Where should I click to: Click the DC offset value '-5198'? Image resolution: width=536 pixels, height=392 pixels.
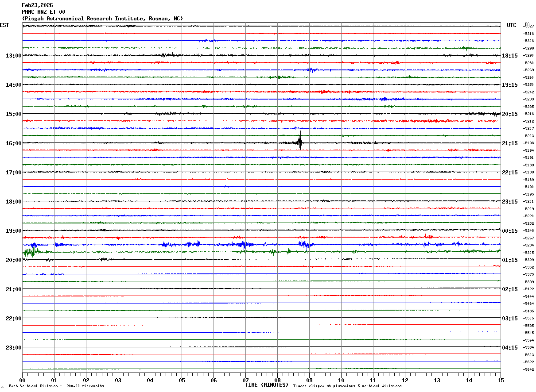point(528,143)
